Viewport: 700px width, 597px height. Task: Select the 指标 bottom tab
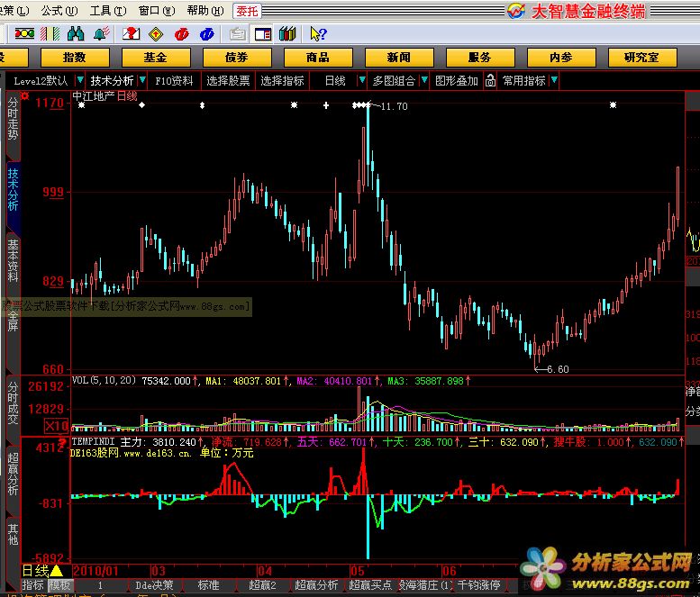point(32,585)
